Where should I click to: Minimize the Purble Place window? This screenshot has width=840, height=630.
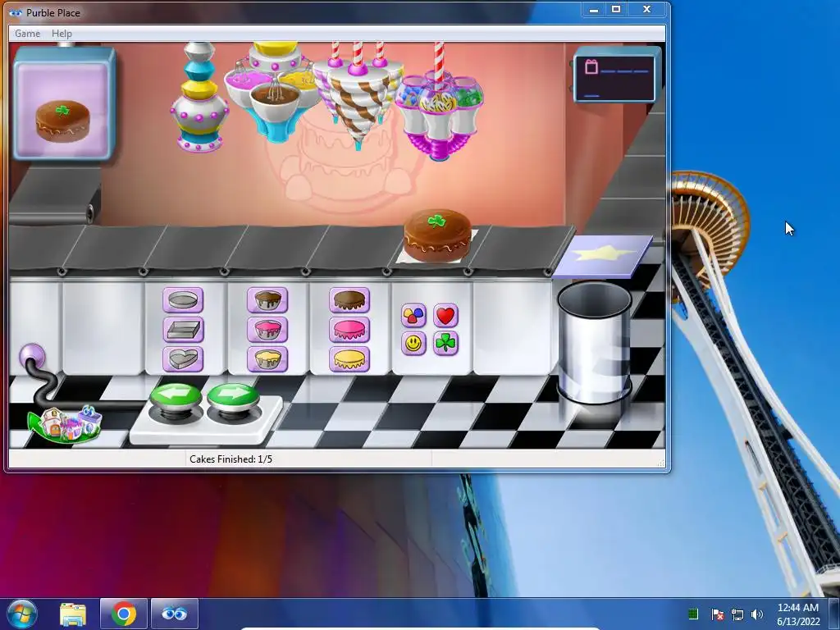(594, 10)
